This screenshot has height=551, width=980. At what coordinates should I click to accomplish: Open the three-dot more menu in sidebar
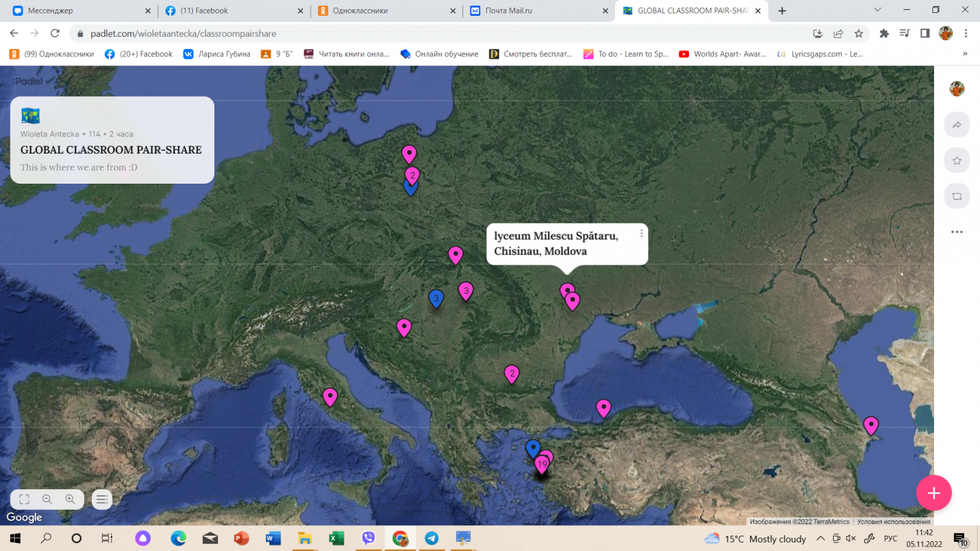pyautogui.click(x=957, y=232)
